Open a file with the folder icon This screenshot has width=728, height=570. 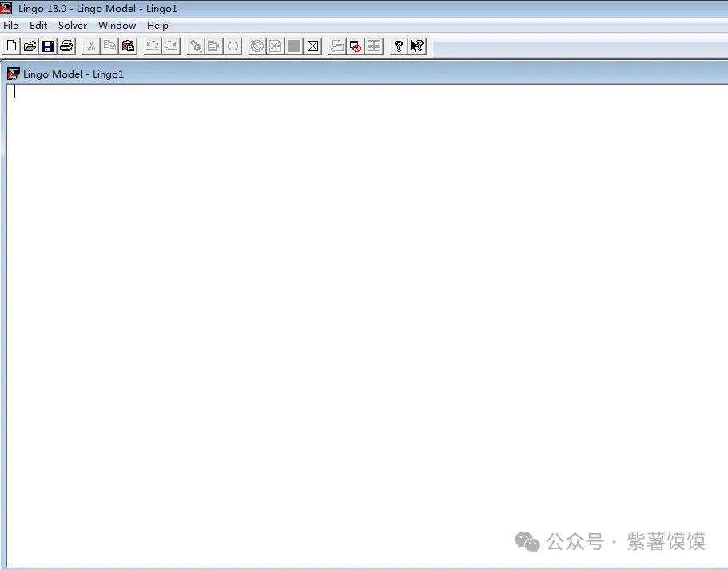pyautogui.click(x=30, y=46)
